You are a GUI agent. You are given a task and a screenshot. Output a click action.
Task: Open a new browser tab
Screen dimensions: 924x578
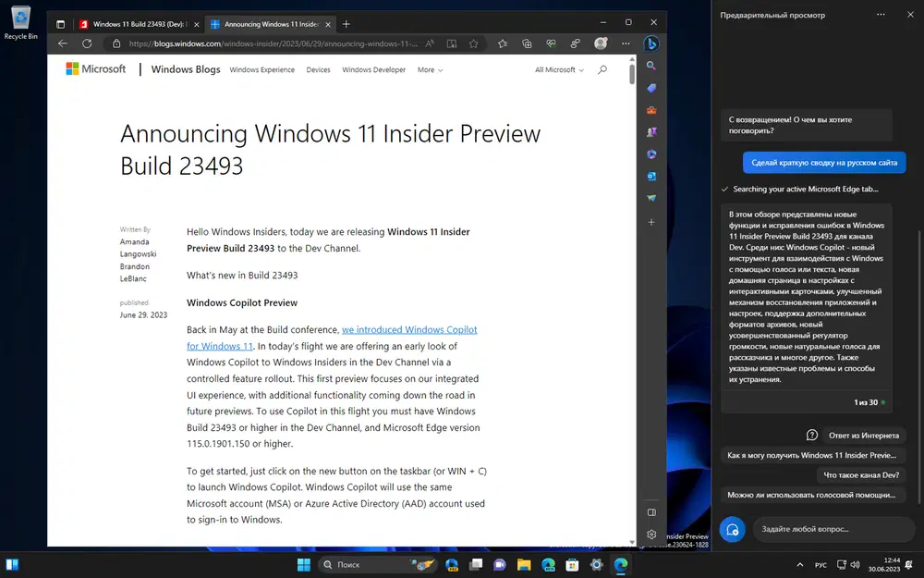point(346,24)
